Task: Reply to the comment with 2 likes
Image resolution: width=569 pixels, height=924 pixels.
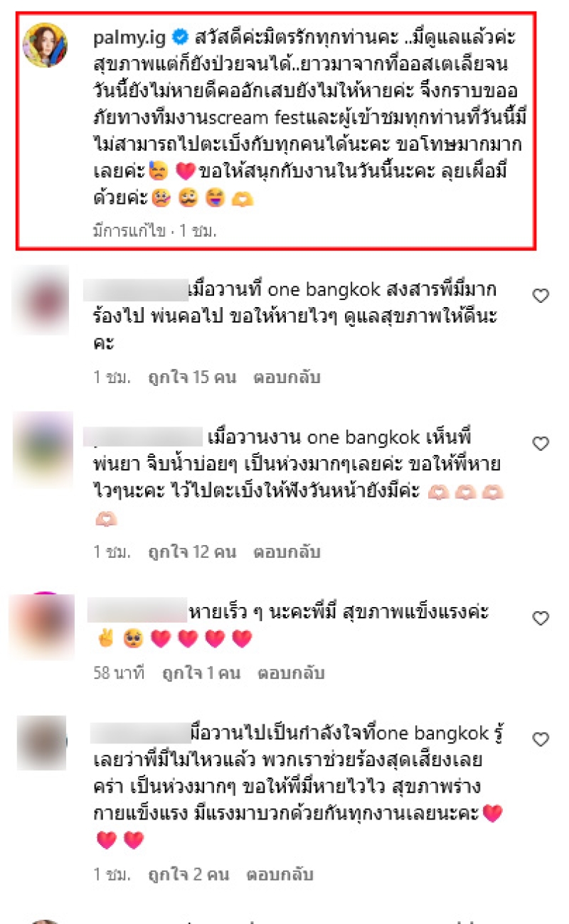Action: click(x=280, y=875)
